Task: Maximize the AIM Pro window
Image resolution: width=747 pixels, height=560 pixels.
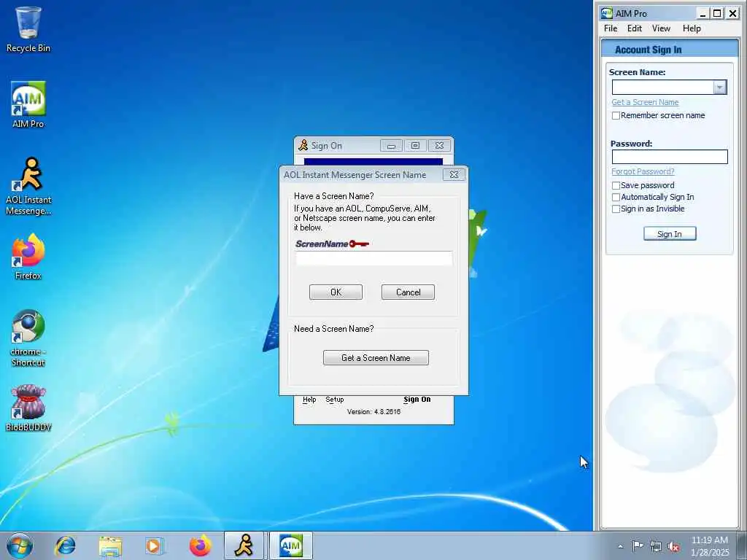Action: click(717, 13)
